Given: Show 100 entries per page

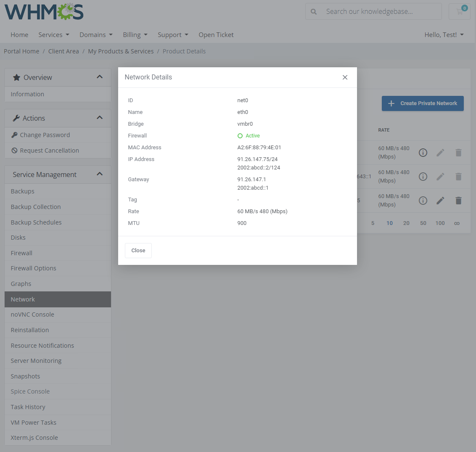Looking at the screenshot, I should [440, 223].
